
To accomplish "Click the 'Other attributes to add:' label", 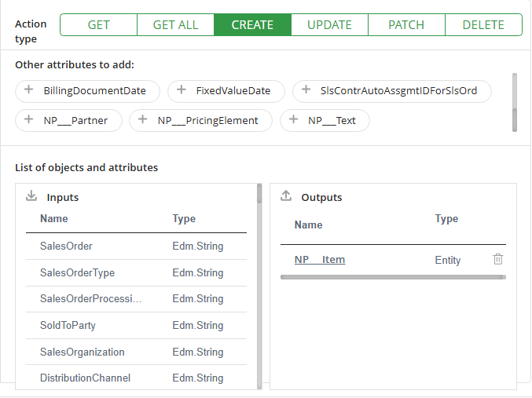I will pos(75,64).
